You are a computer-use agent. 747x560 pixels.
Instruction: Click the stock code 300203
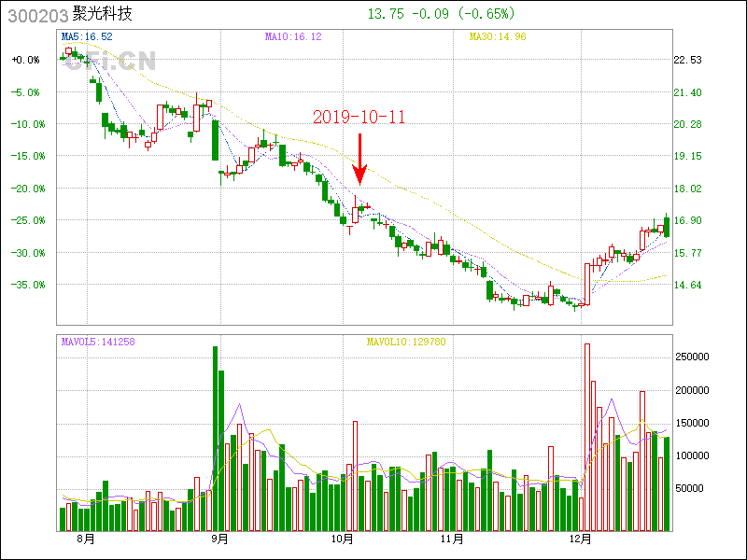[35, 14]
